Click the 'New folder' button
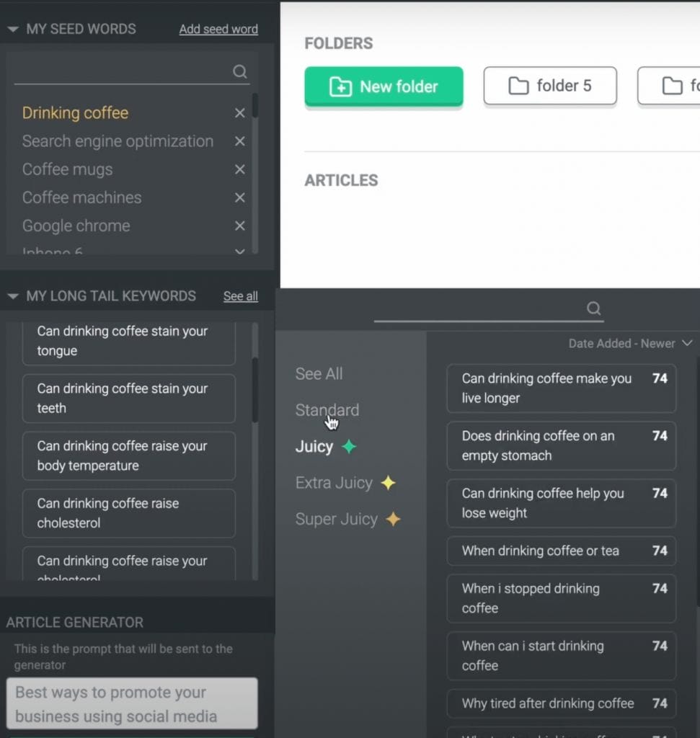 click(384, 86)
